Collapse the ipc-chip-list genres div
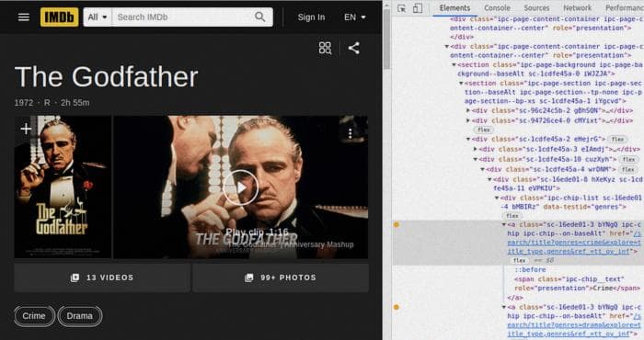The width and height of the screenshot is (644, 340). tap(496, 198)
